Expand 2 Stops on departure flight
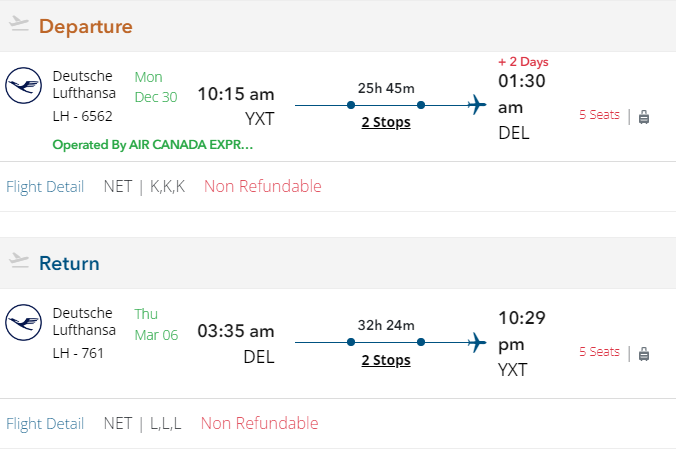 tap(386, 123)
